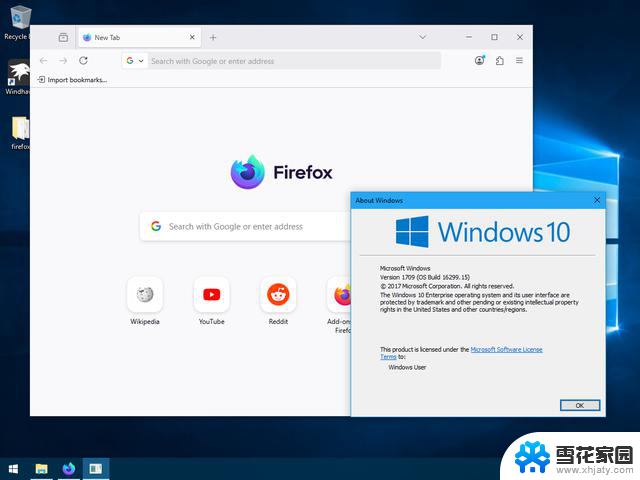
Task: Click the "Windows User" licensee text
Action: (407, 367)
